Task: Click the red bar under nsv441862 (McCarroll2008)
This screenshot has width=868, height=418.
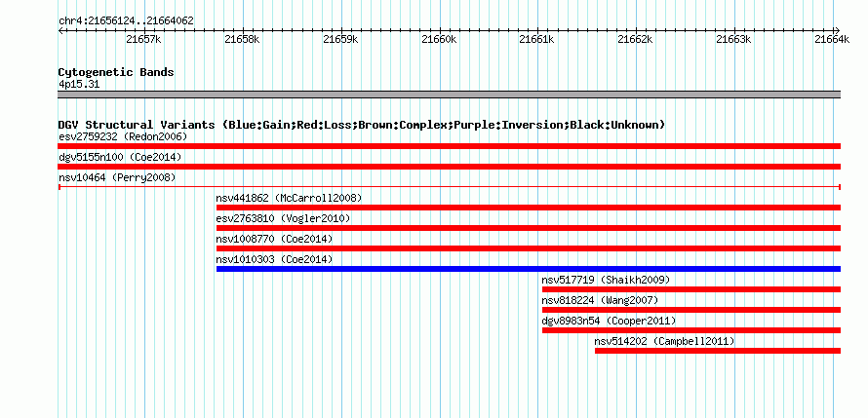Action: point(528,208)
